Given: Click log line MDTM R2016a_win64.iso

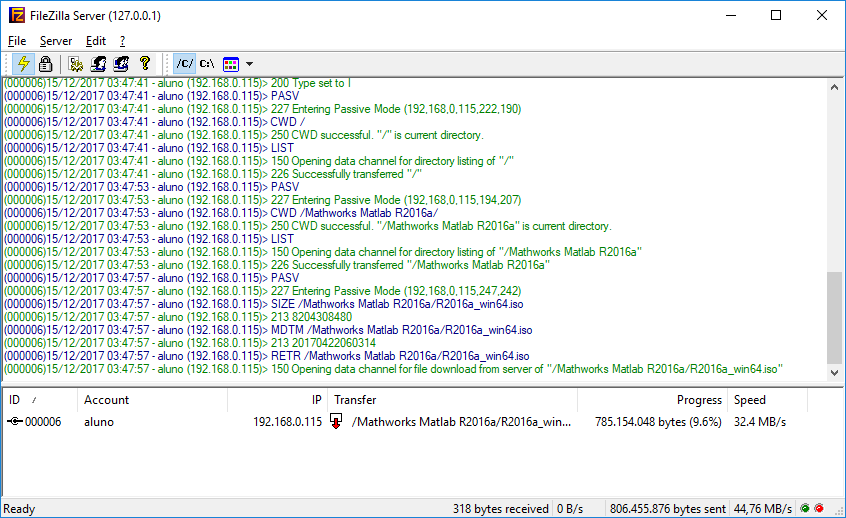Looking at the screenshot, I should coord(268,330).
